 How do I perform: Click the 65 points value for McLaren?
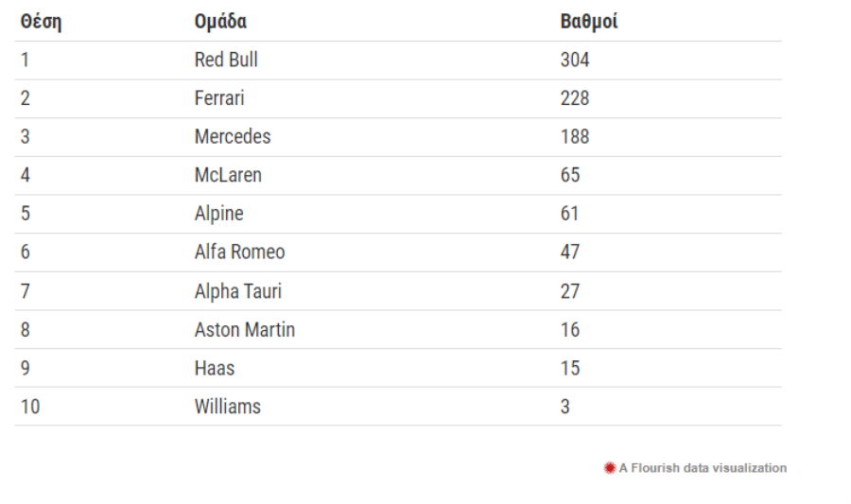point(570,175)
